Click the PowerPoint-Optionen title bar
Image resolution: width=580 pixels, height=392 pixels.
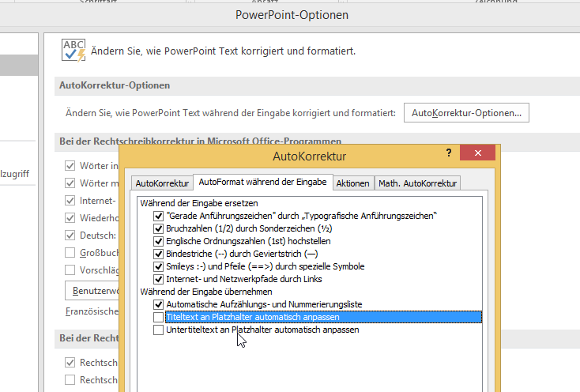[x=292, y=15]
